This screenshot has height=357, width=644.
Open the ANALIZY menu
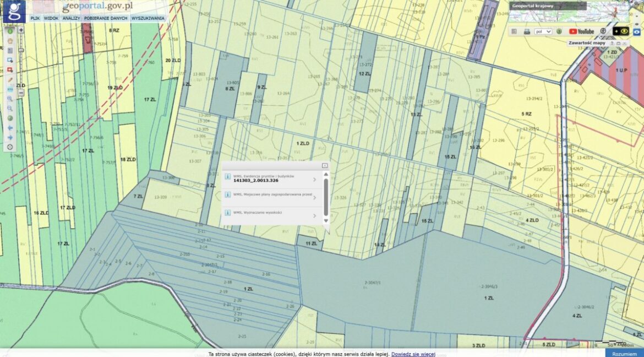coord(71,18)
